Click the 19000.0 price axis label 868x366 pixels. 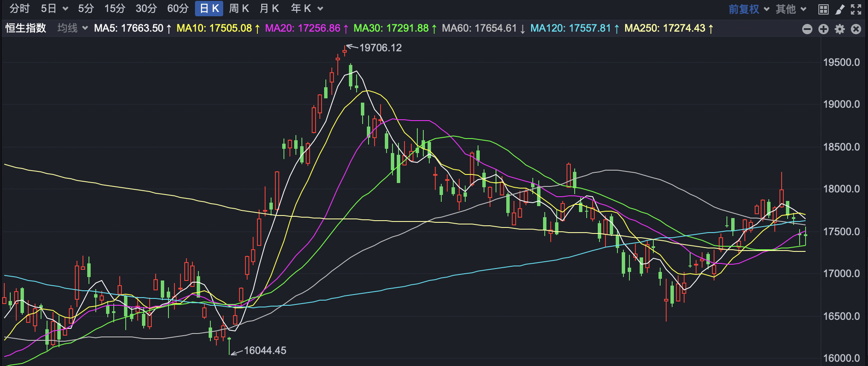click(841, 104)
